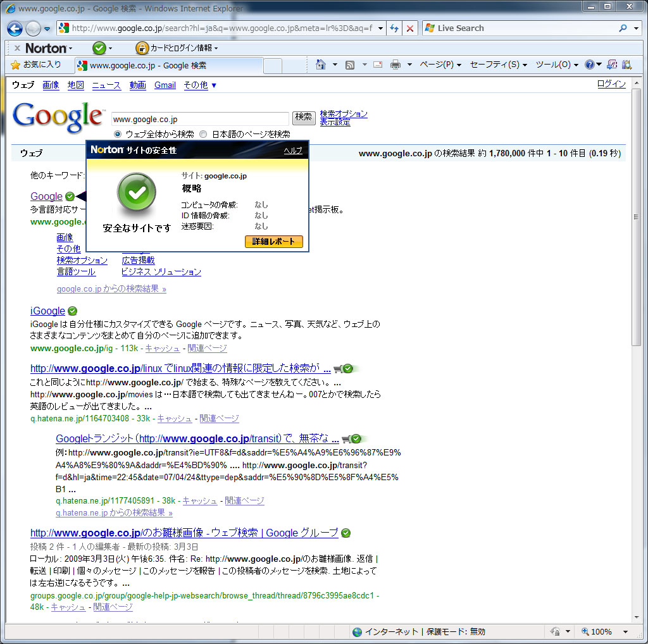Viewport: 648px width, 644px height.
Task: Click the Norton safe badge next to Google result
Action: [70, 196]
